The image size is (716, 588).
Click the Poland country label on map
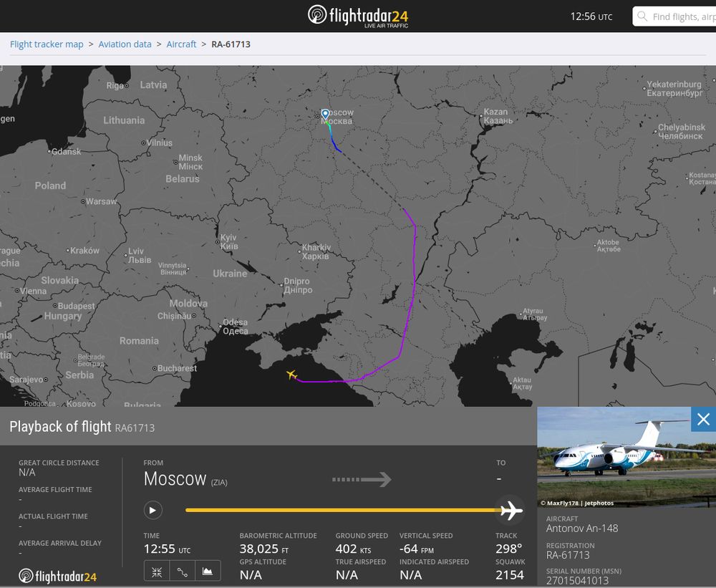[x=50, y=185]
